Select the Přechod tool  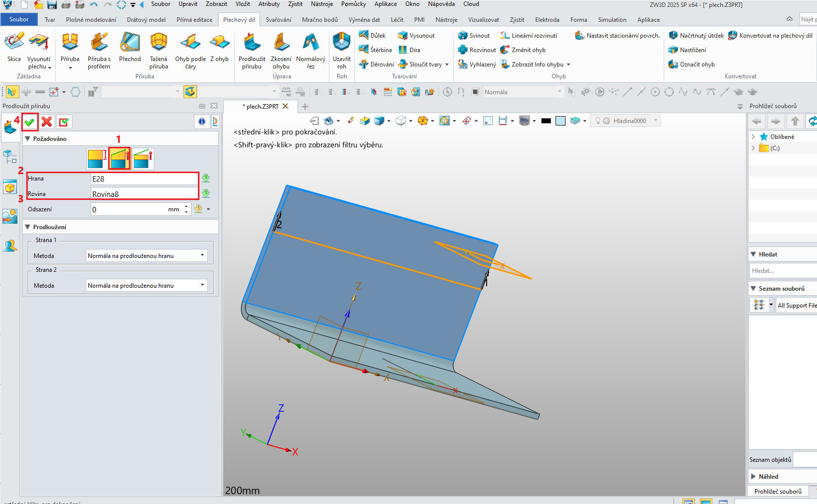[x=130, y=48]
